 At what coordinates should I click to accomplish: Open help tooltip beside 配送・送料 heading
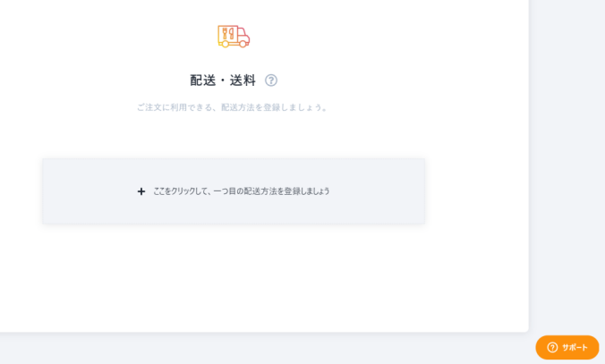click(x=271, y=80)
